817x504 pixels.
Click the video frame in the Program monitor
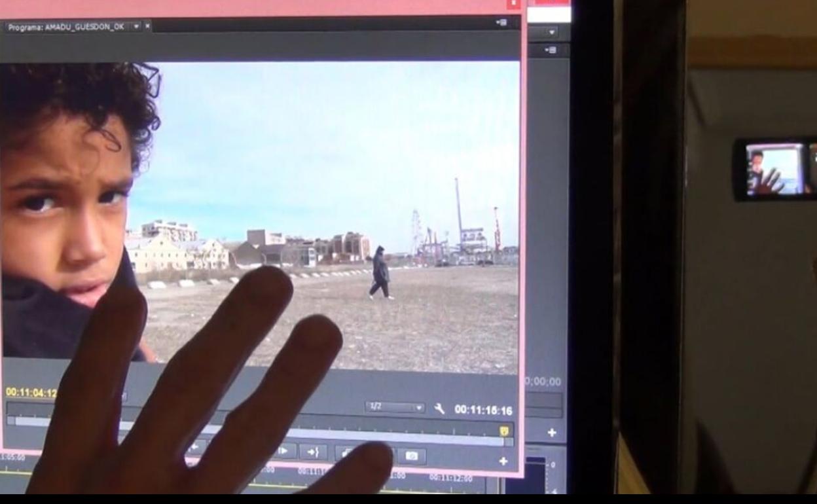point(327,196)
